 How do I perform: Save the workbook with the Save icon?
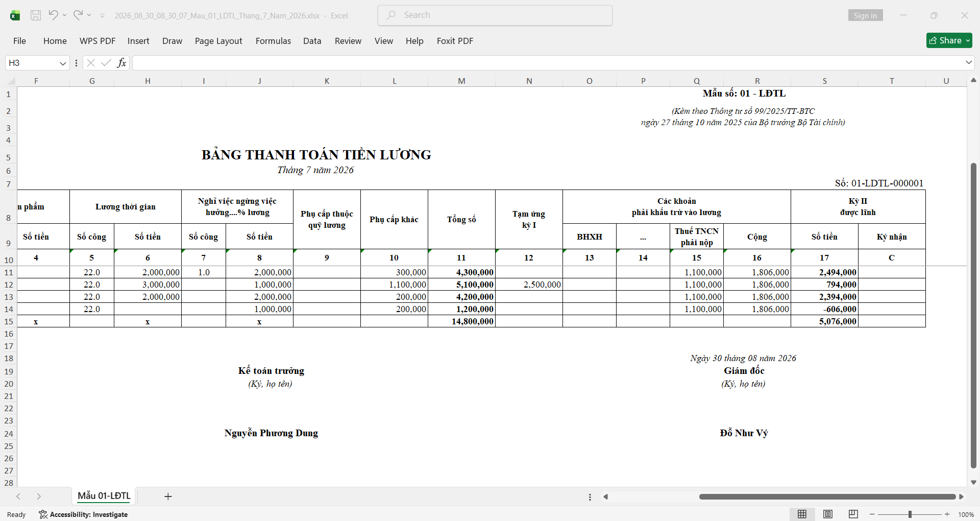[36, 15]
